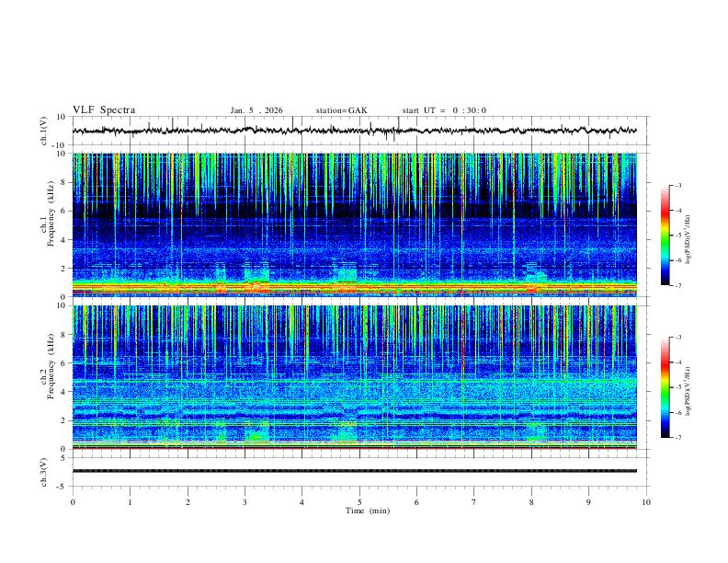
Task: Click tick label "4" on the Time axis
Action: point(301,502)
